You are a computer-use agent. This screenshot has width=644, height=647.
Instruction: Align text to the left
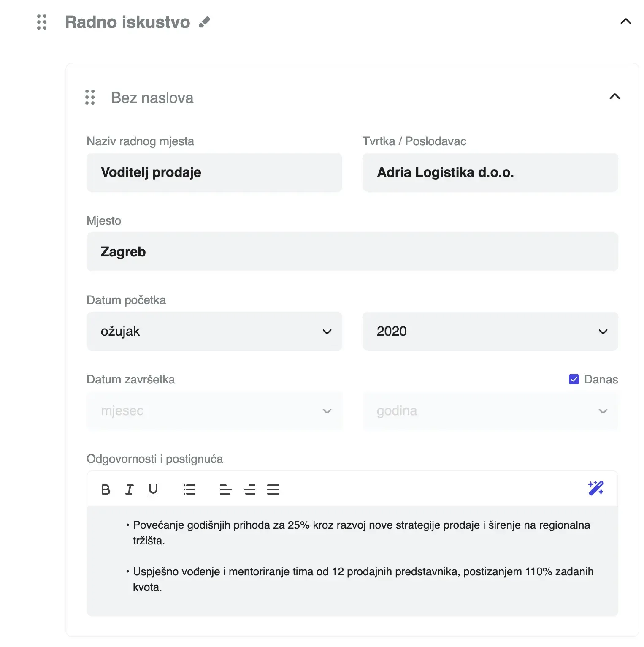(x=225, y=489)
